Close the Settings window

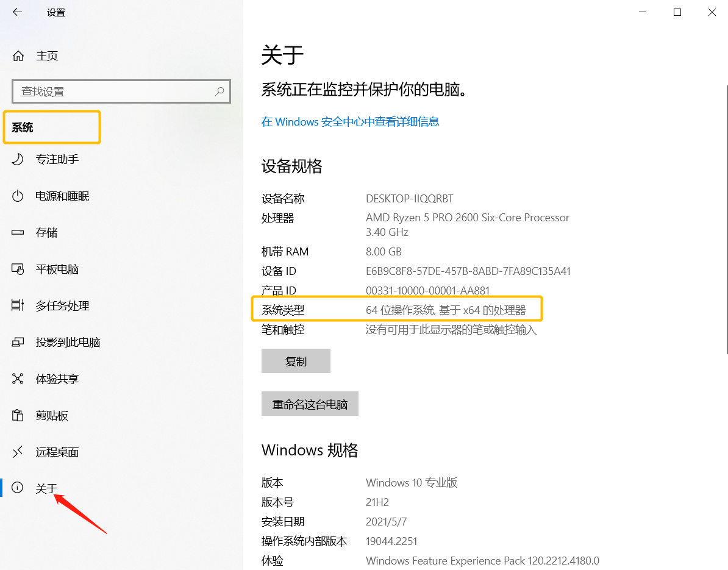712,12
